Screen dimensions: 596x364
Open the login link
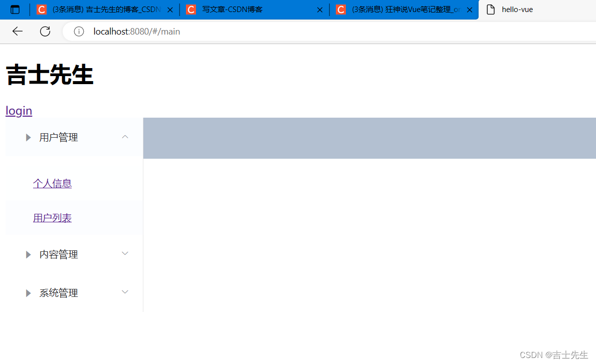pos(19,111)
